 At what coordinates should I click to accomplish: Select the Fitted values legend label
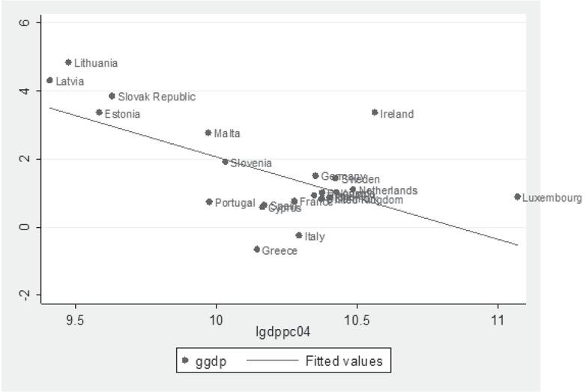[344, 361]
